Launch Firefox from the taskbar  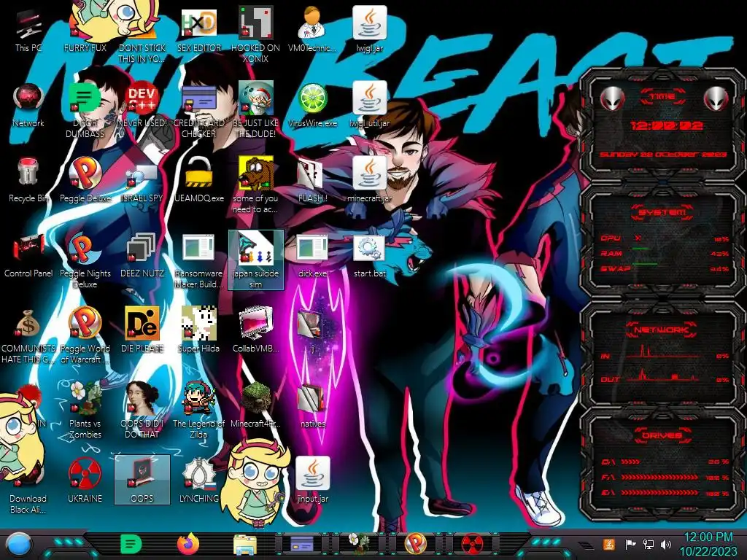pyautogui.click(x=187, y=544)
